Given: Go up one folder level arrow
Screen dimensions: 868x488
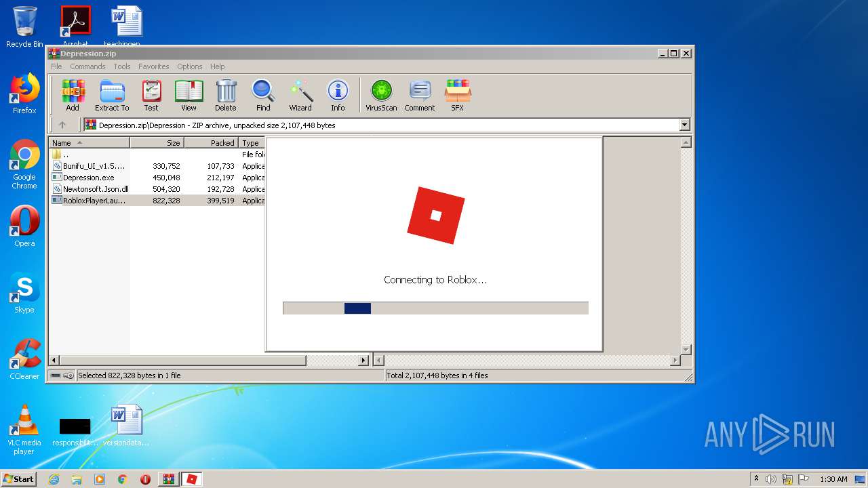Looking at the screenshot, I should [x=62, y=125].
